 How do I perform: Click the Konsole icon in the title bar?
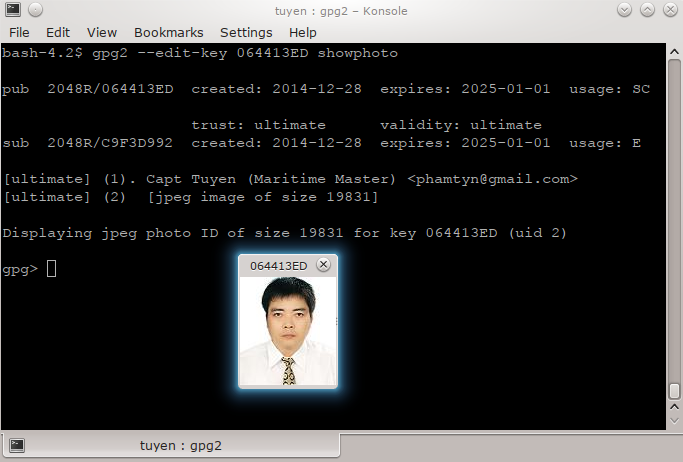click(x=11, y=10)
